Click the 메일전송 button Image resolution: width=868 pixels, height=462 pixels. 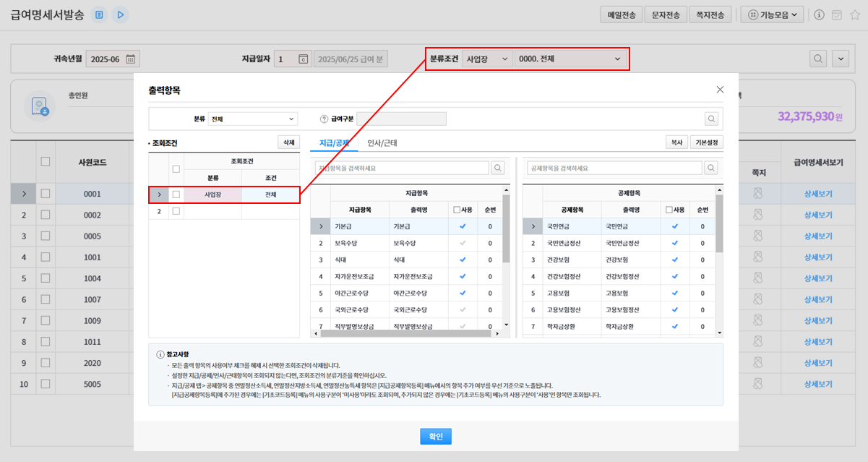click(622, 14)
